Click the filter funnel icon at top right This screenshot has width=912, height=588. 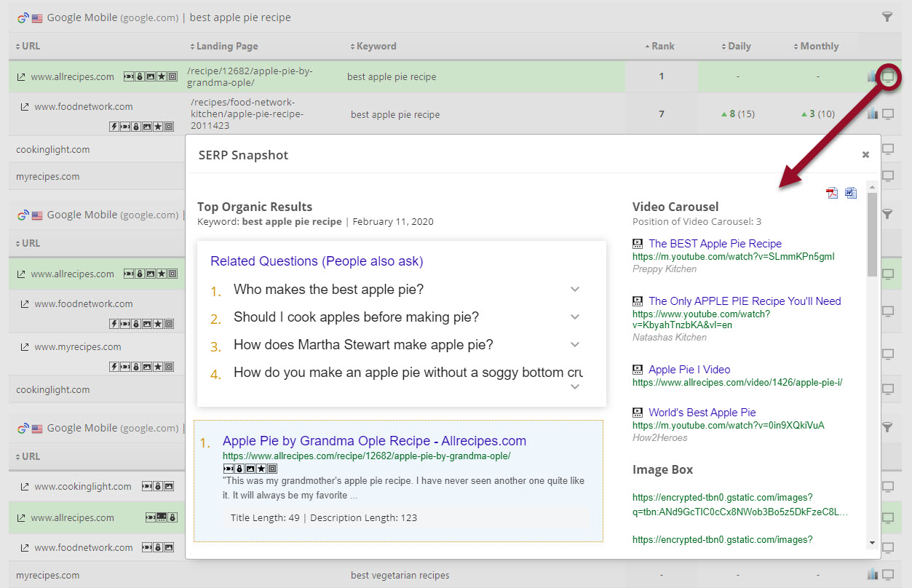[x=887, y=17]
